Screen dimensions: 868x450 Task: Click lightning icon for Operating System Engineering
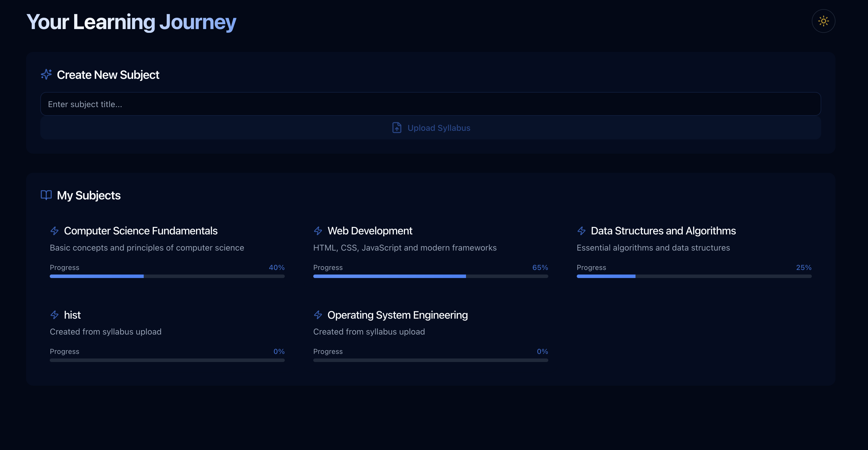coord(318,315)
